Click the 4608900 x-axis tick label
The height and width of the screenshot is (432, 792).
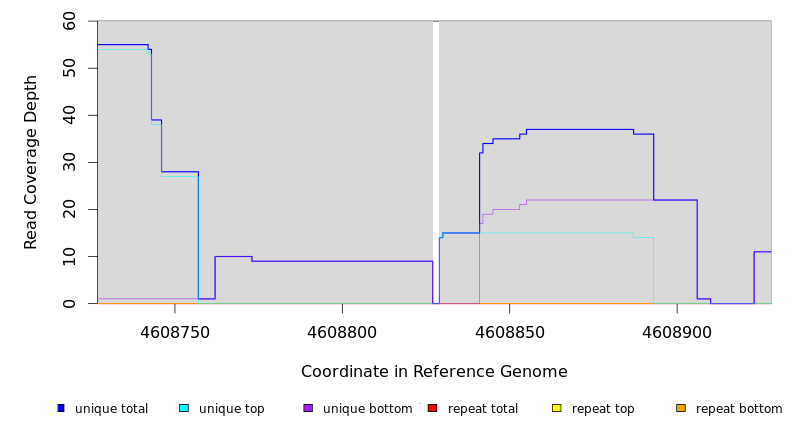point(677,331)
